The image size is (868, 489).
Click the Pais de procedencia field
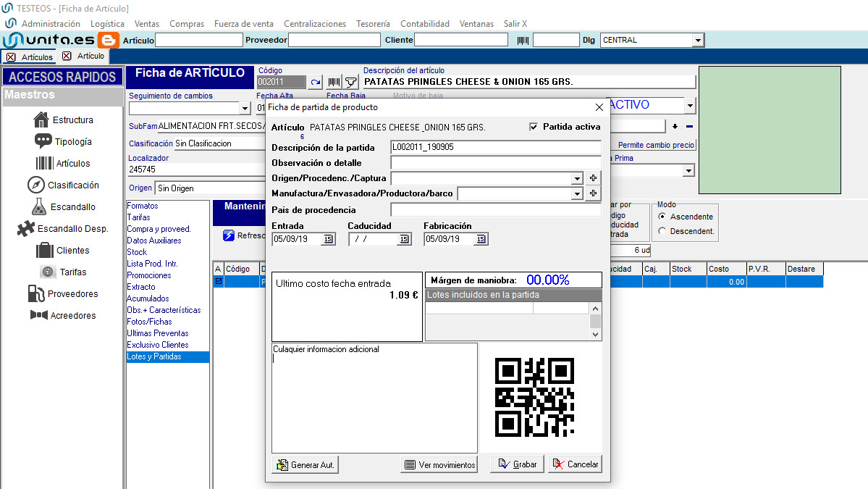(x=495, y=210)
